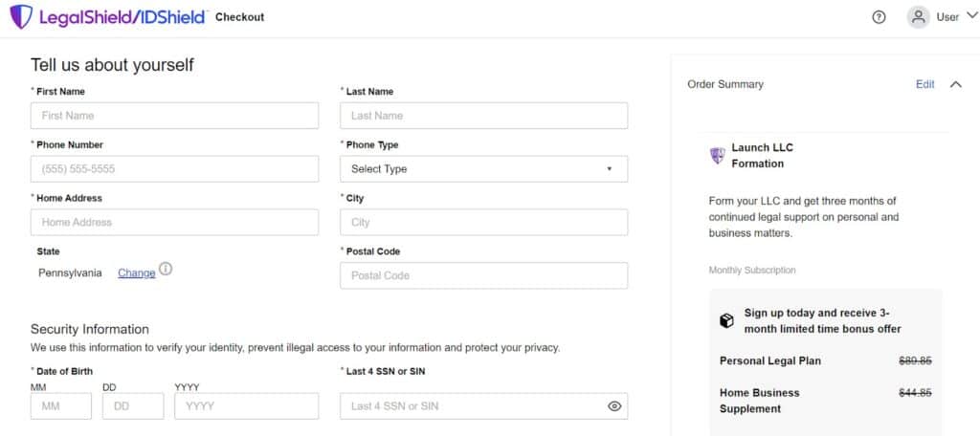Click the Home Business Supplement line

(x=759, y=401)
